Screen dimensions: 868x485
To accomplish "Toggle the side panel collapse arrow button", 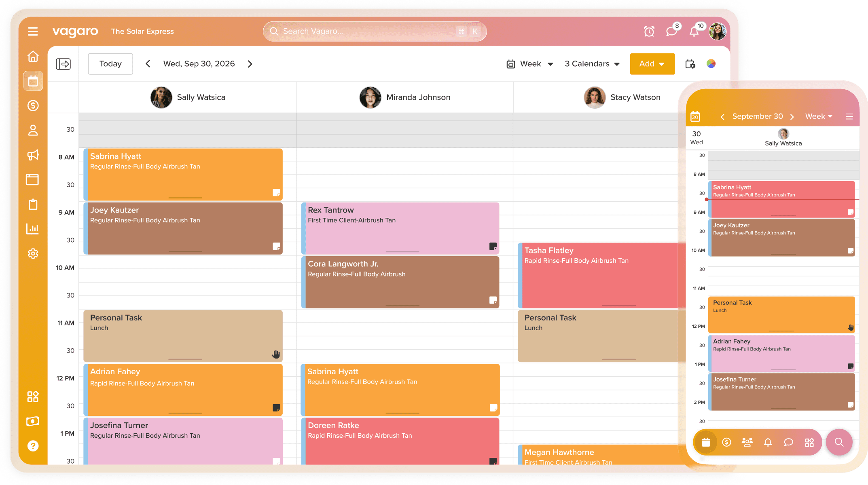I will 63,64.
